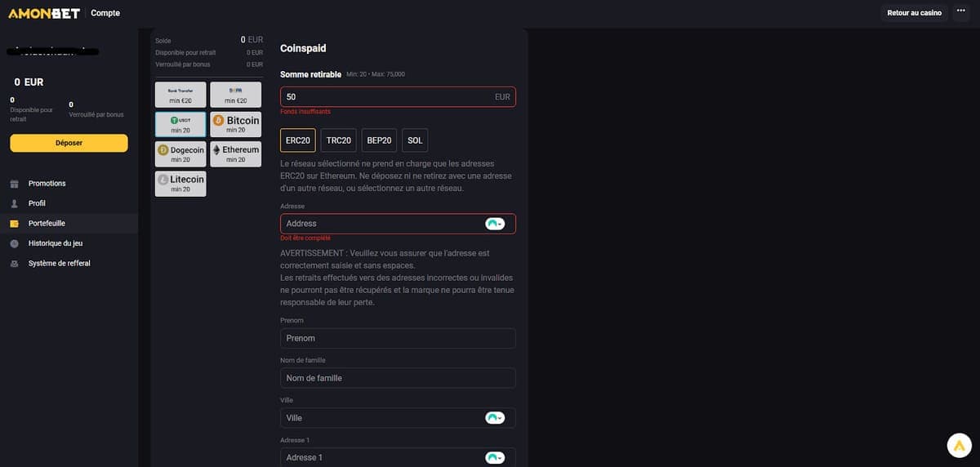Choose the Bitcoin withdrawal option
Viewport: 980px width, 467px height.
coord(235,124)
